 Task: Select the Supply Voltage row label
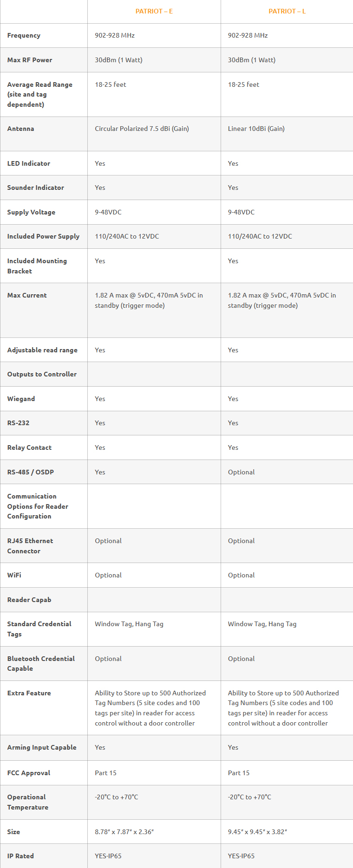click(x=31, y=212)
